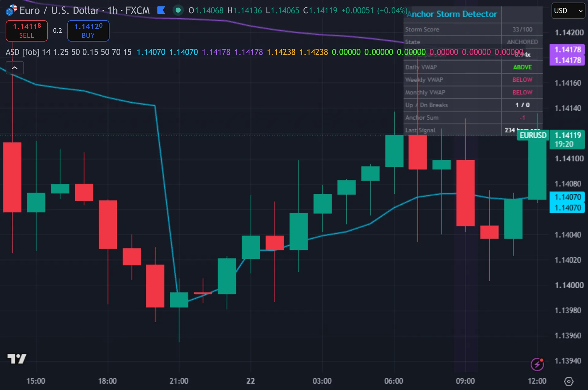The width and height of the screenshot is (588, 390).
Task: Click the 1.14120 BUY button
Action: pos(88,31)
